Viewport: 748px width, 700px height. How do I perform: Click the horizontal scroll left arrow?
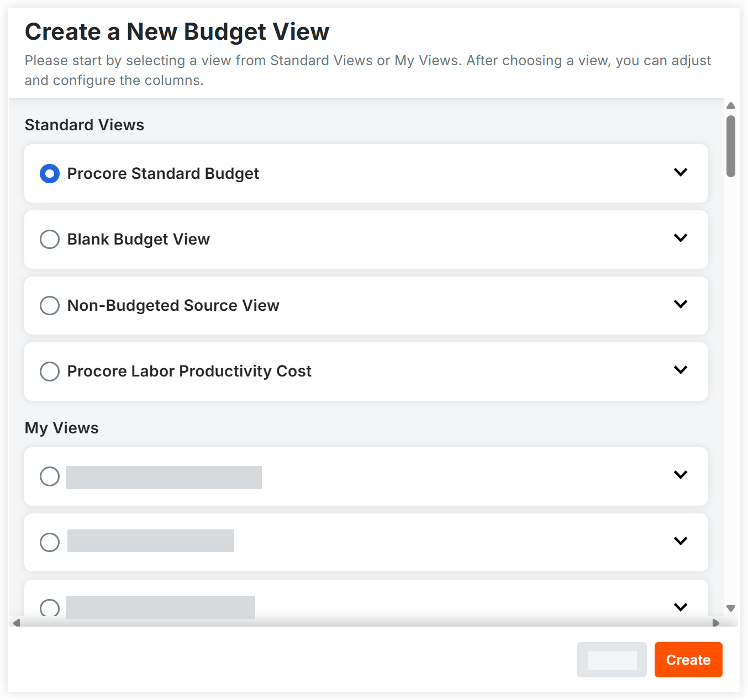click(17, 623)
